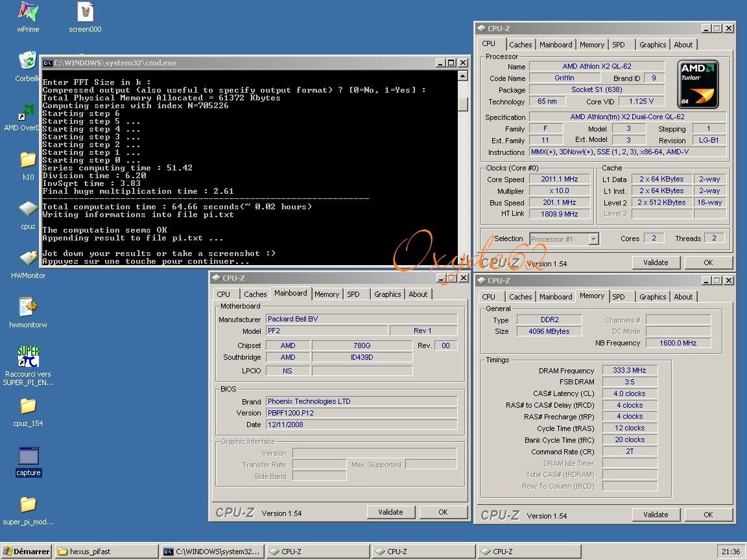Click the title icon of the Memory CPU-Z window
This screenshot has width=747, height=560.
[481, 281]
